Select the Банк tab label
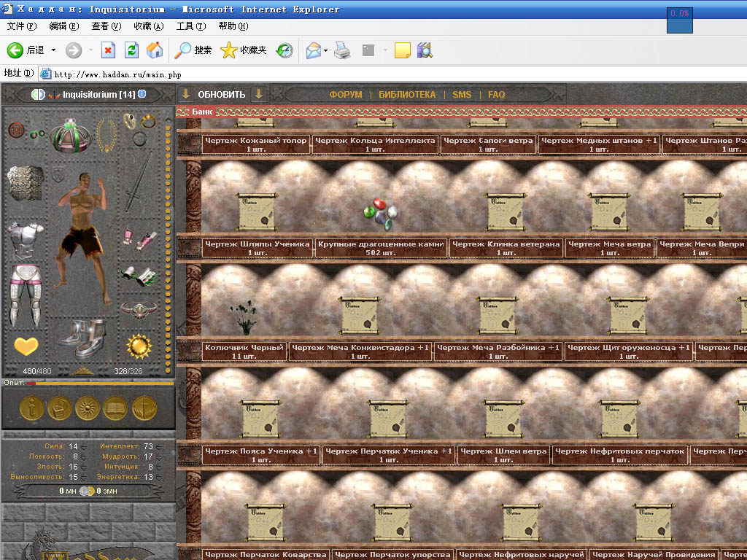The height and width of the screenshot is (560, 747). coord(202,112)
